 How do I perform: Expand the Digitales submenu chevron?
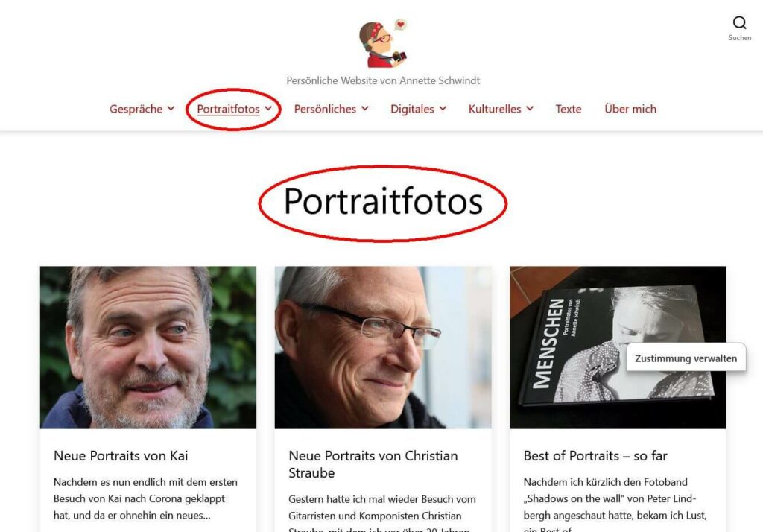click(443, 109)
